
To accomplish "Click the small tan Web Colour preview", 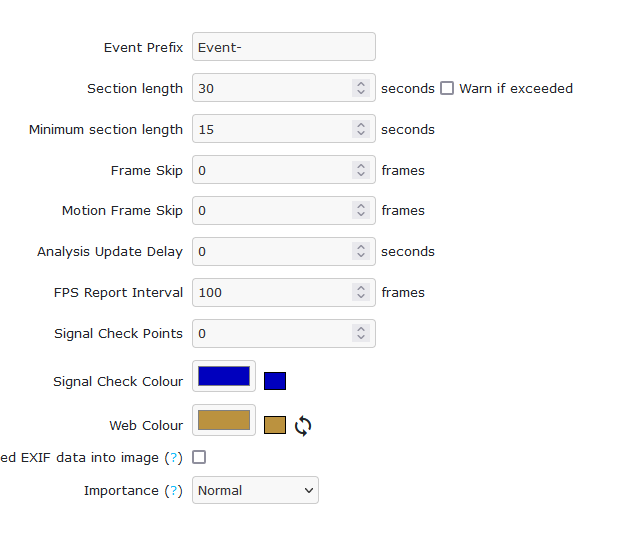I will pos(275,425).
